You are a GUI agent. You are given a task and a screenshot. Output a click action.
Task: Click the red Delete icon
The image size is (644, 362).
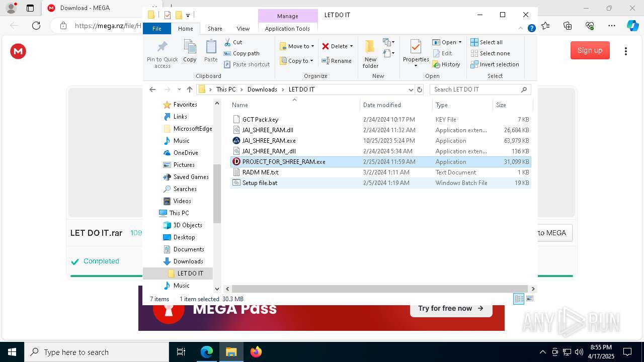tap(326, 46)
